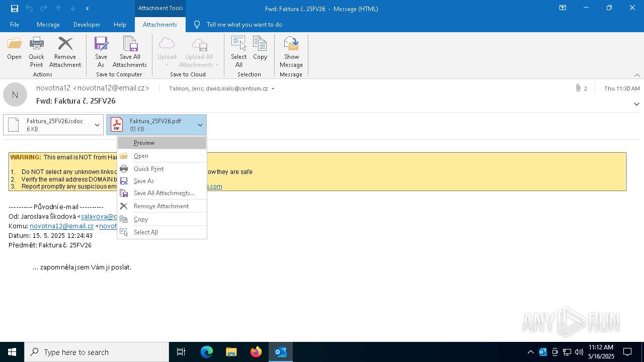The width and height of the screenshot is (644, 362).
Task: Click Show Message in the ribbon
Action: point(291,52)
